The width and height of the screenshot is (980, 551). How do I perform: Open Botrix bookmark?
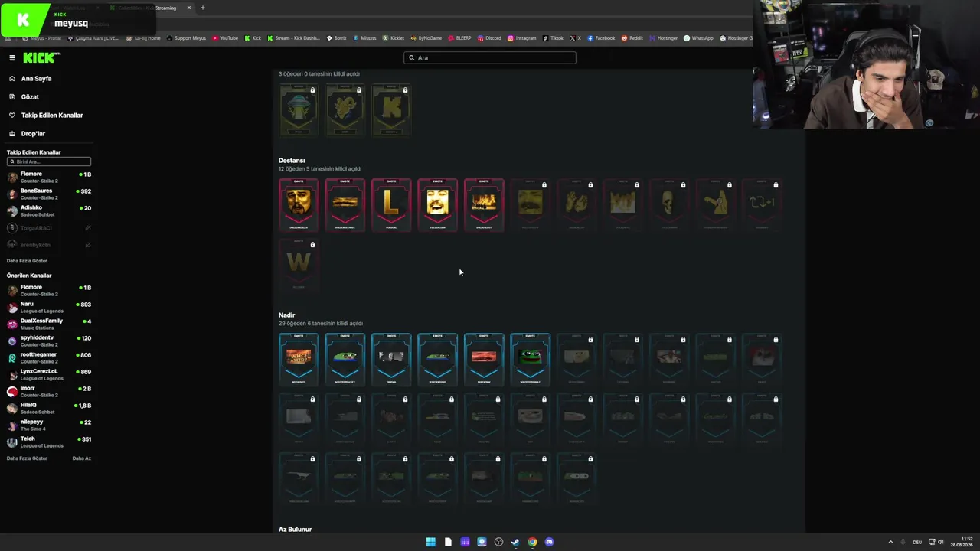(x=337, y=38)
